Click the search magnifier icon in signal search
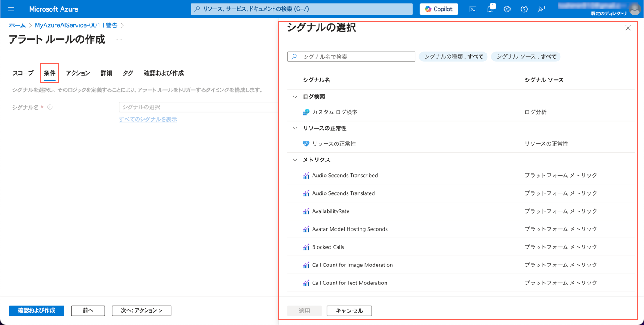Viewport: 644px width, 325px height. click(x=294, y=56)
